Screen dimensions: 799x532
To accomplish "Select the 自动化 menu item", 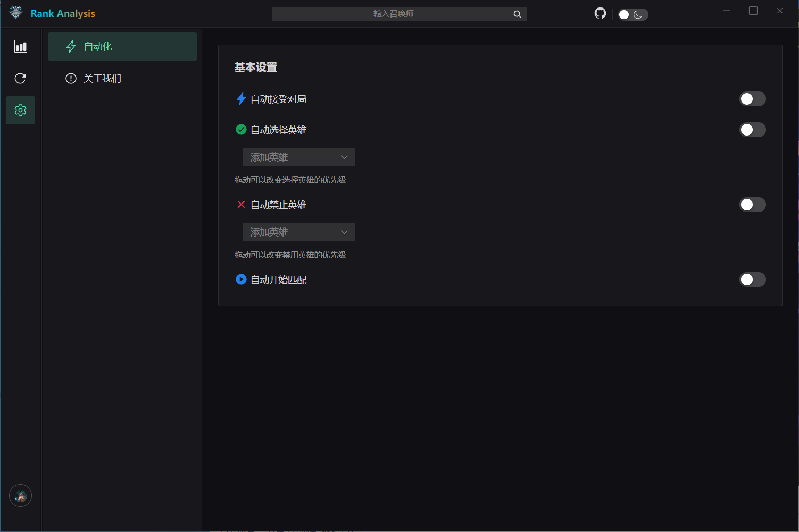I will (x=122, y=47).
